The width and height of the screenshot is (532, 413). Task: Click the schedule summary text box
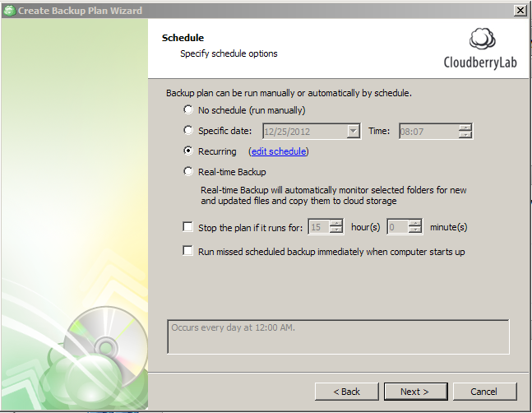pos(338,336)
